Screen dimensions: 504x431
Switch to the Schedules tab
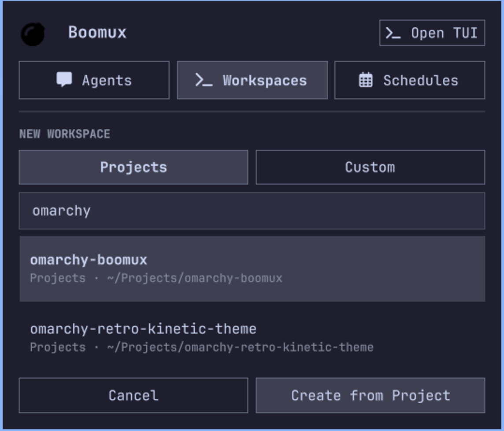tap(410, 80)
